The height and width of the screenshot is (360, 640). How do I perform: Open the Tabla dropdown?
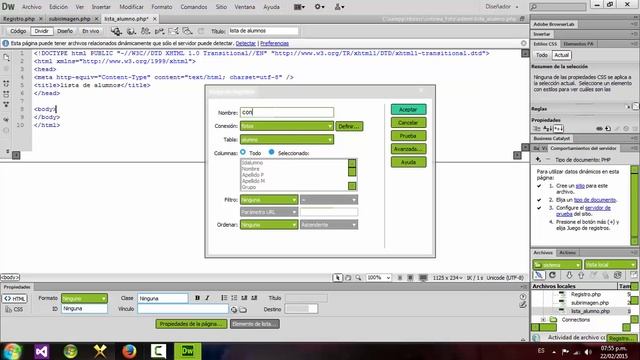click(287, 140)
